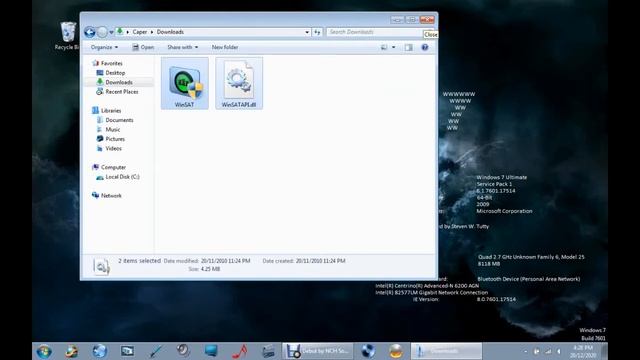Click the red music note taskbar icon

pos(240,351)
